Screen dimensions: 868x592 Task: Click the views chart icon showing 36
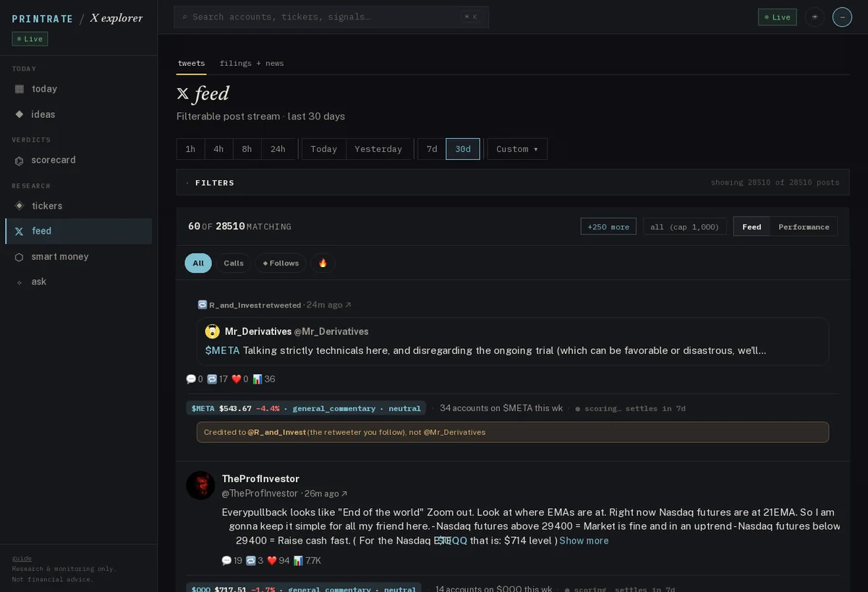(x=258, y=379)
